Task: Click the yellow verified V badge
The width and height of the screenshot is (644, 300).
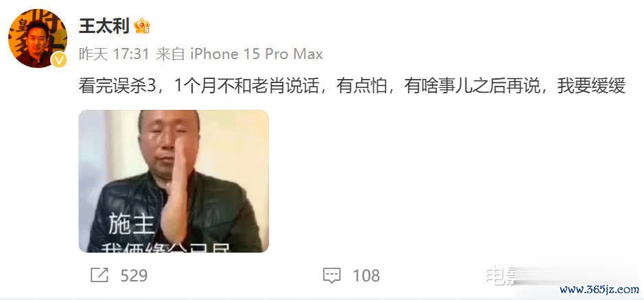Action: [x=59, y=60]
